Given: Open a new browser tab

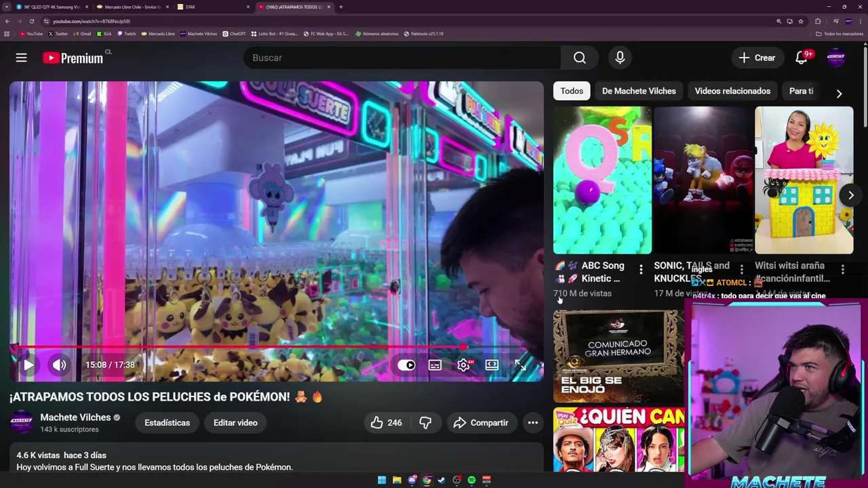Looking at the screenshot, I should 340,7.
